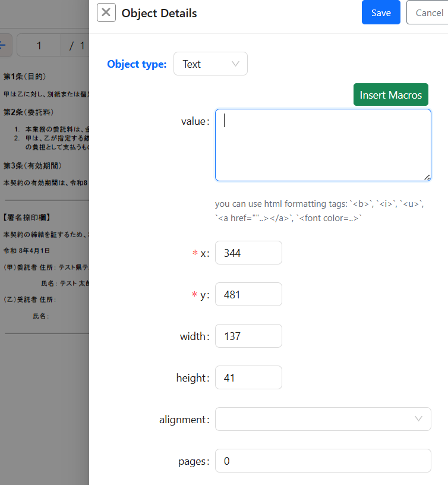The image size is (448, 485).
Task: Click the total page count indicator
Action: click(x=77, y=46)
